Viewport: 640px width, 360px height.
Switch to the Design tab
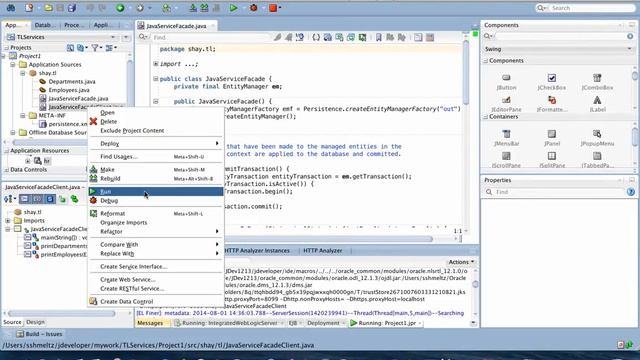36,322
